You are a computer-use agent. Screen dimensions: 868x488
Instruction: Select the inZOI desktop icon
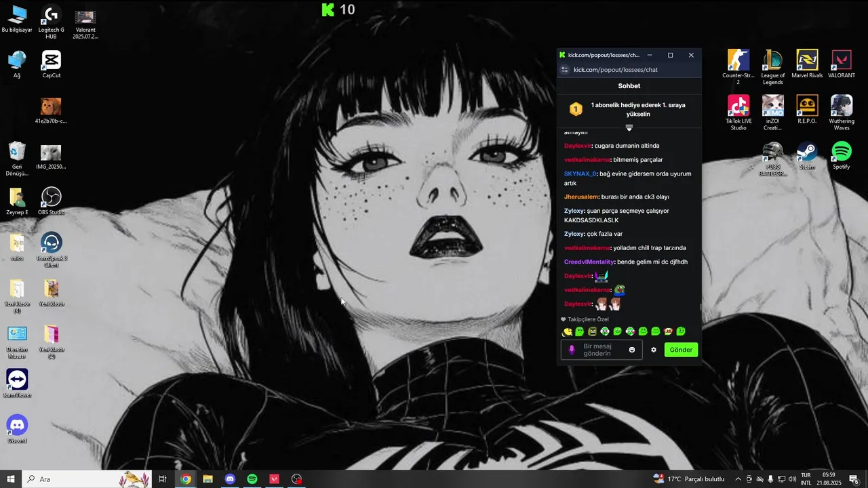tap(772, 113)
